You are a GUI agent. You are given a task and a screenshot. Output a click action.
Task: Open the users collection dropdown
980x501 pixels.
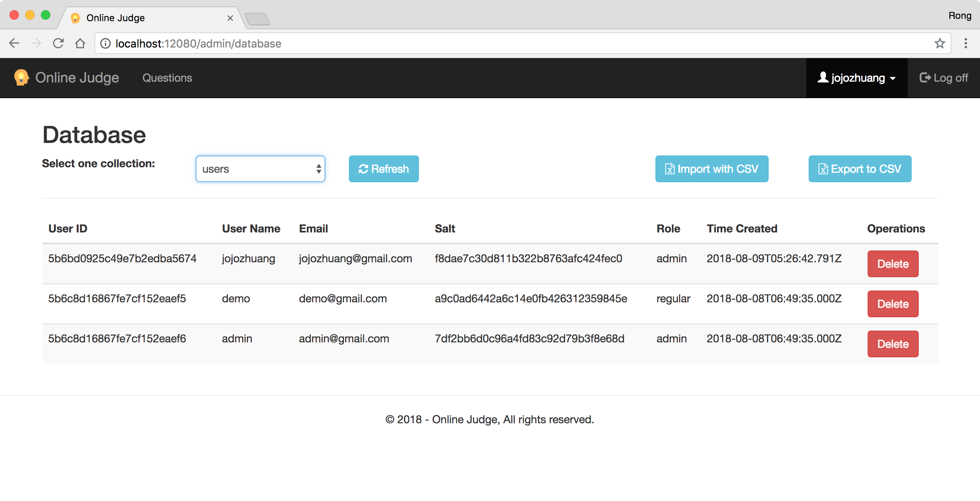click(261, 169)
